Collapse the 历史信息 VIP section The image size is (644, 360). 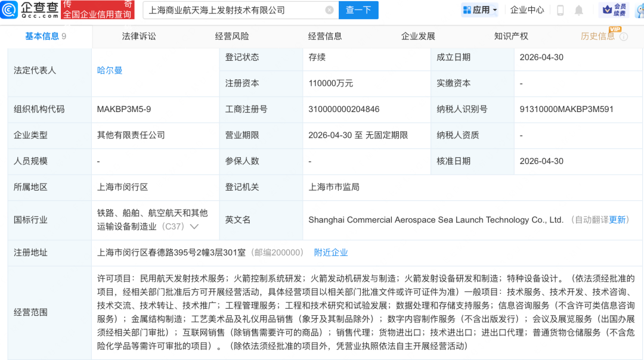597,36
